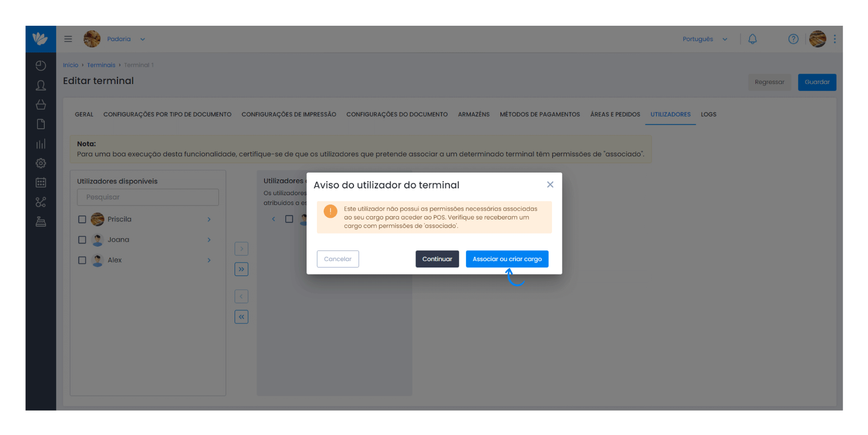Tick the assigned user's checkbox
868x435 pixels.
289,219
